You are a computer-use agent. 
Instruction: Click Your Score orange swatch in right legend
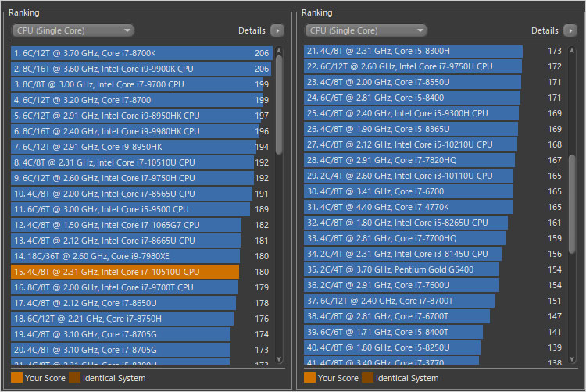310,378
